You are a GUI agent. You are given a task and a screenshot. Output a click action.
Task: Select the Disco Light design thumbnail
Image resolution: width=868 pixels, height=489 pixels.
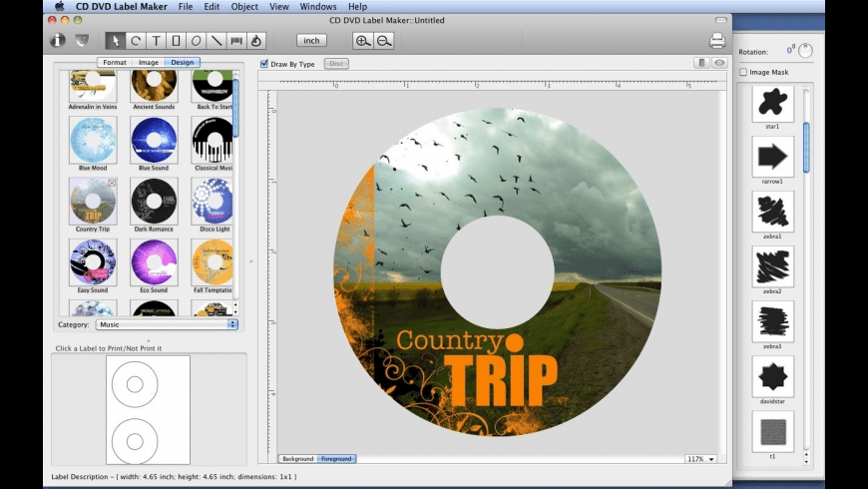212,201
